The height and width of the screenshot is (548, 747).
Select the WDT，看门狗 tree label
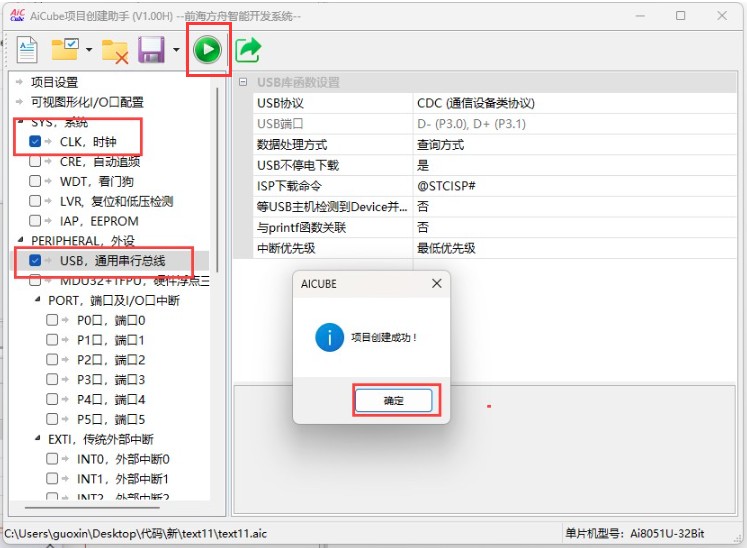pyautogui.click(x=97, y=182)
